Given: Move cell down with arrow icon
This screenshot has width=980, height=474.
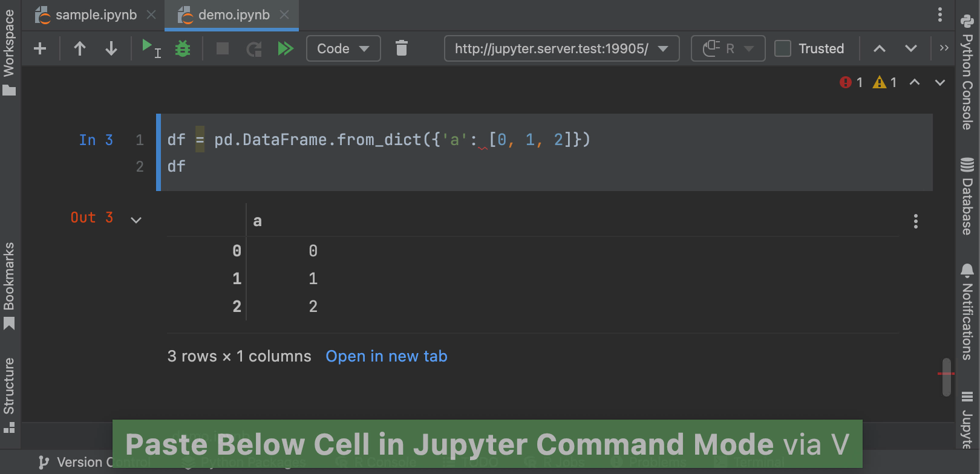Looking at the screenshot, I should (x=111, y=48).
